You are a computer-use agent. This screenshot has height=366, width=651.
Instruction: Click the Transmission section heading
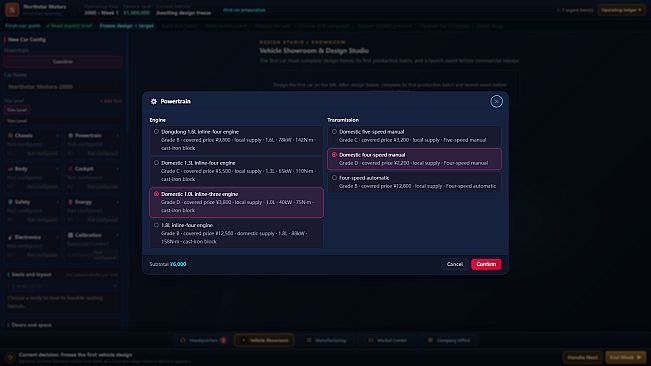click(343, 120)
